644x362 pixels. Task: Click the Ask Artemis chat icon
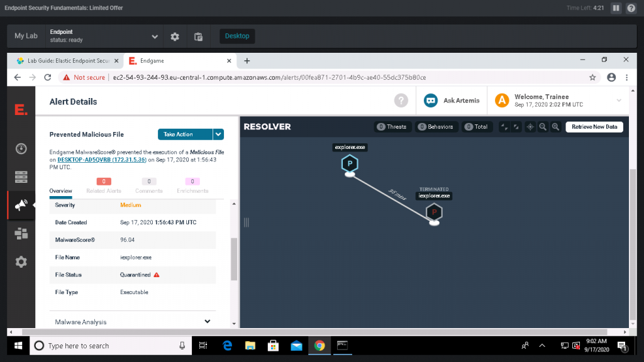[x=430, y=101]
